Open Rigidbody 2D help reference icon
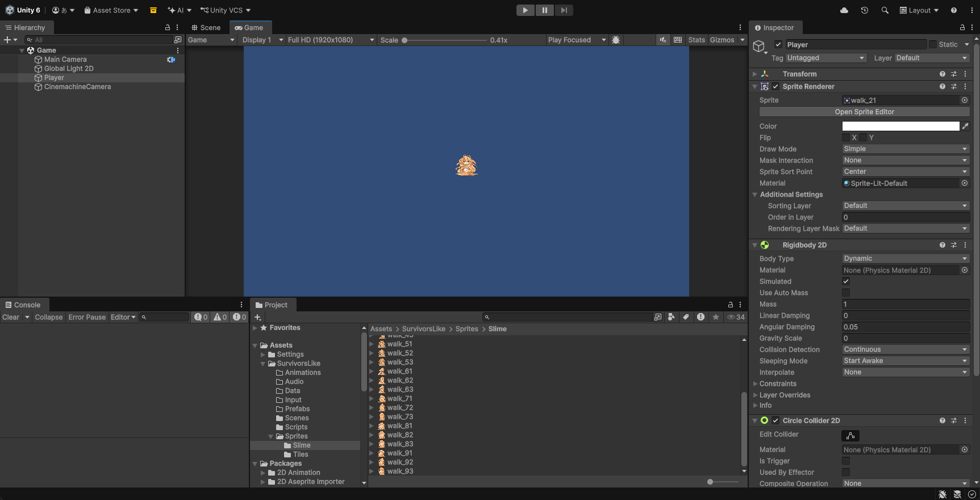Image resolution: width=980 pixels, height=500 pixels. click(x=943, y=245)
